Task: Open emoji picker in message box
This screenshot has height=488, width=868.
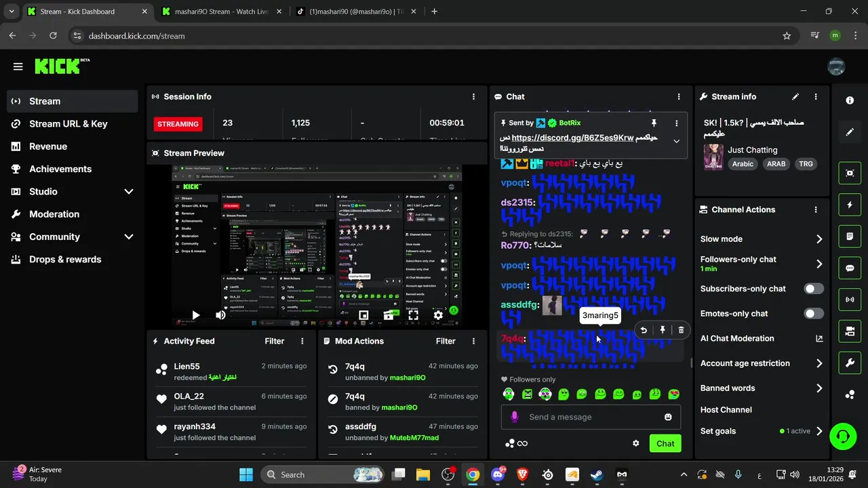Action: pyautogui.click(x=668, y=417)
